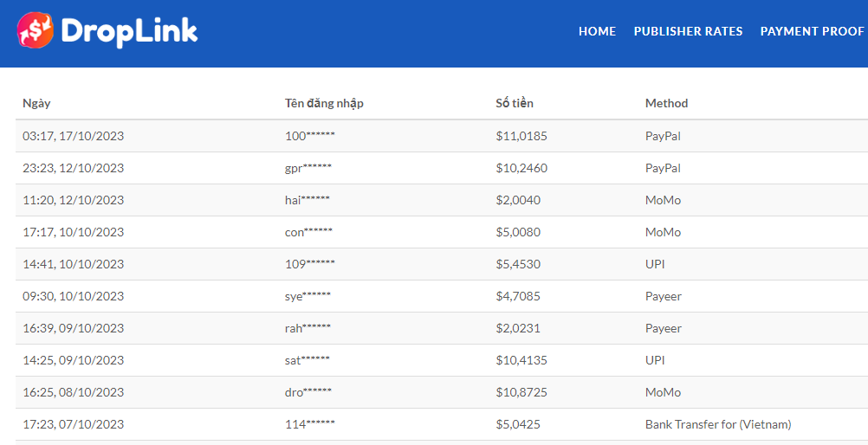Click the $2,0040 amount cell

pos(518,200)
